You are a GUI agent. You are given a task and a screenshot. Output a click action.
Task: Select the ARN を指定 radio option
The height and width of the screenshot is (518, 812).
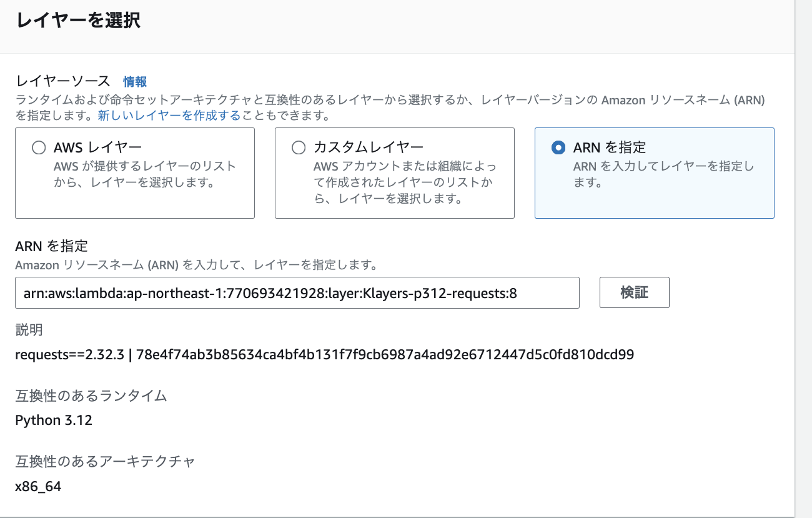tap(558, 147)
